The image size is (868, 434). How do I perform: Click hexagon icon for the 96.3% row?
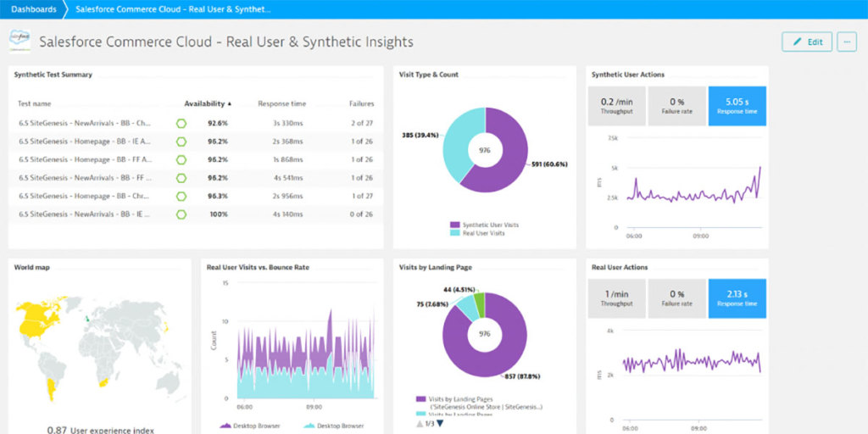tap(181, 196)
